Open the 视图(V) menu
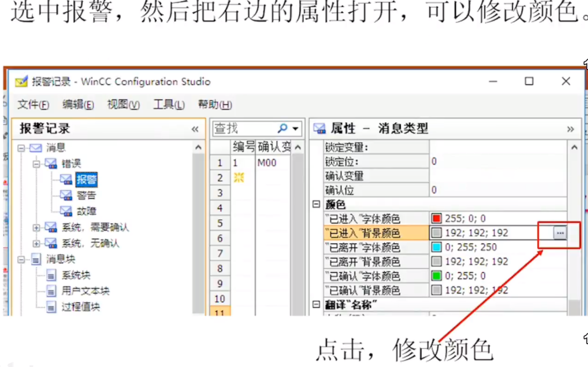 click(x=124, y=104)
